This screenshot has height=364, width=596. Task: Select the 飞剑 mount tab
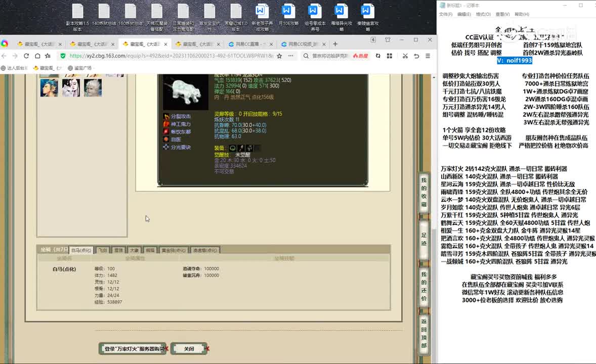pyautogui.click(x=103, y=250)
